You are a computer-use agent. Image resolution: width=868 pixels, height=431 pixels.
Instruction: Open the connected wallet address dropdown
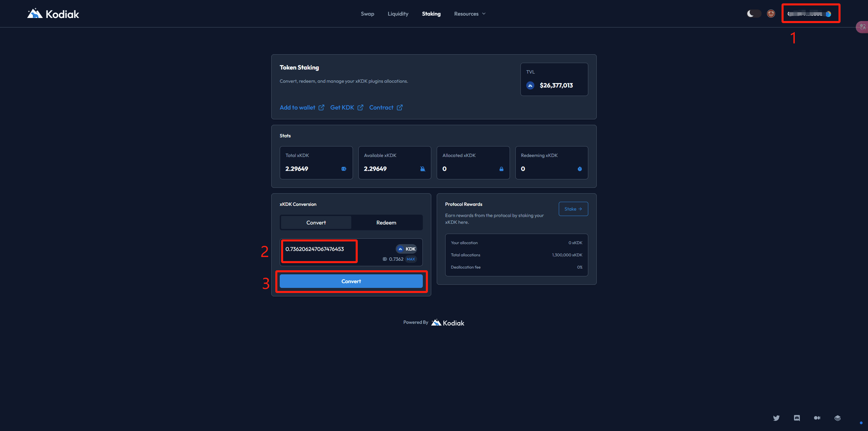(x=810, y=14)
